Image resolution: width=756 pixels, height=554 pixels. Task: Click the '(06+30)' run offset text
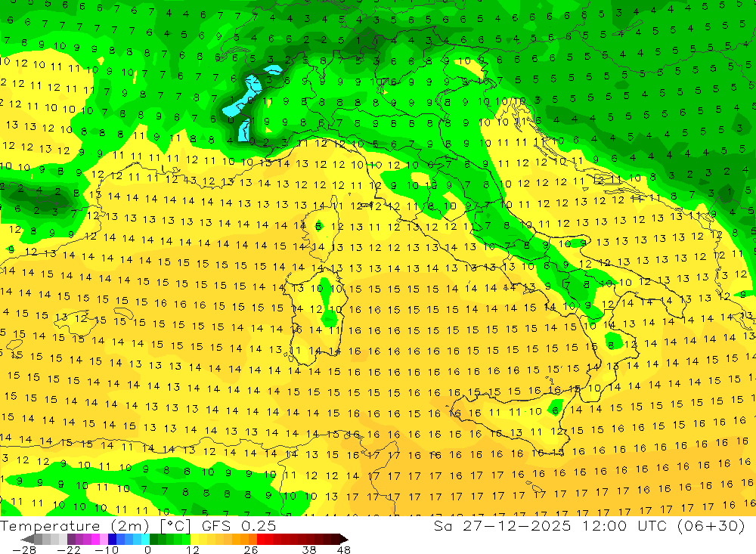[711, 526]
